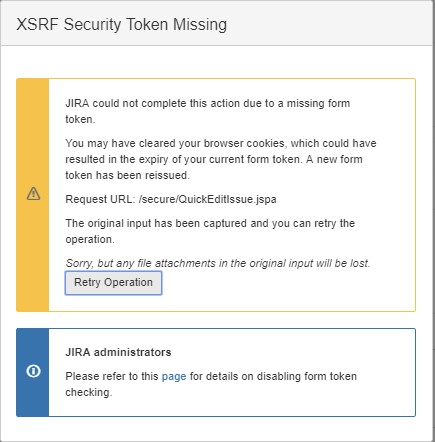
Task: Click the 'The original input has been captured' sentence
Action: pyautogui.click(x=210, y=223)
